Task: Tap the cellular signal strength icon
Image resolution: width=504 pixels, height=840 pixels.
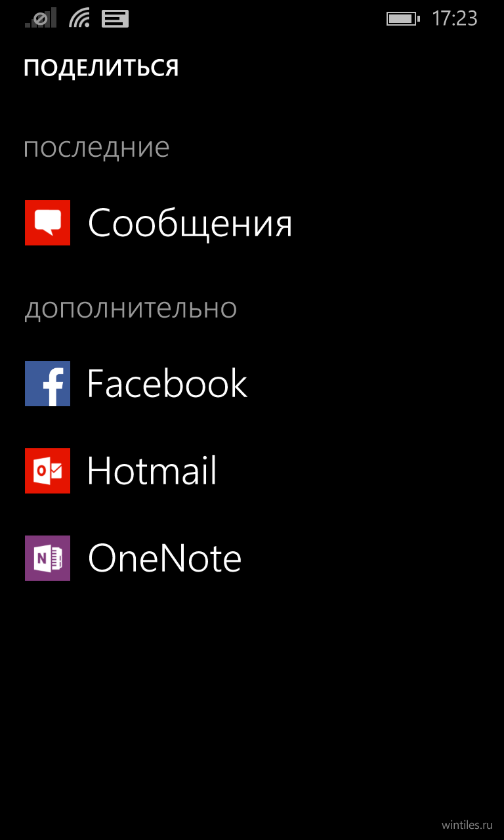Action: [41, 18]
